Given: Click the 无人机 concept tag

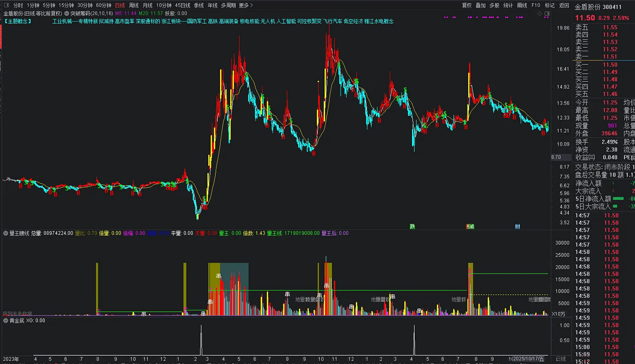Looking at the screenshot, I should tap(268, 21).
